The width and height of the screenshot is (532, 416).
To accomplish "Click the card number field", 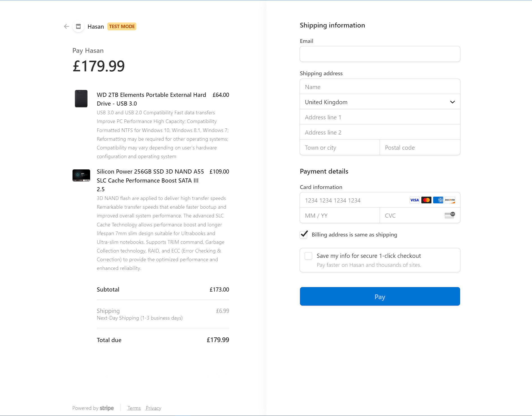I will coord(354,200).
